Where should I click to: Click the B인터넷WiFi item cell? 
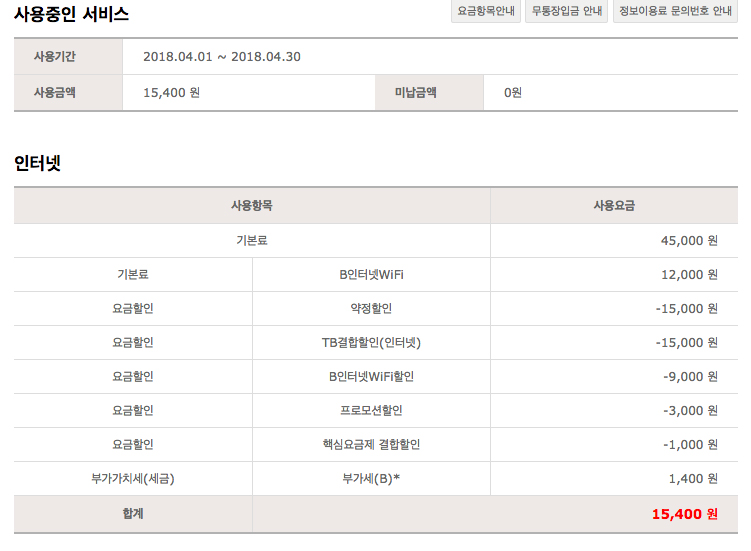point(371,274)
